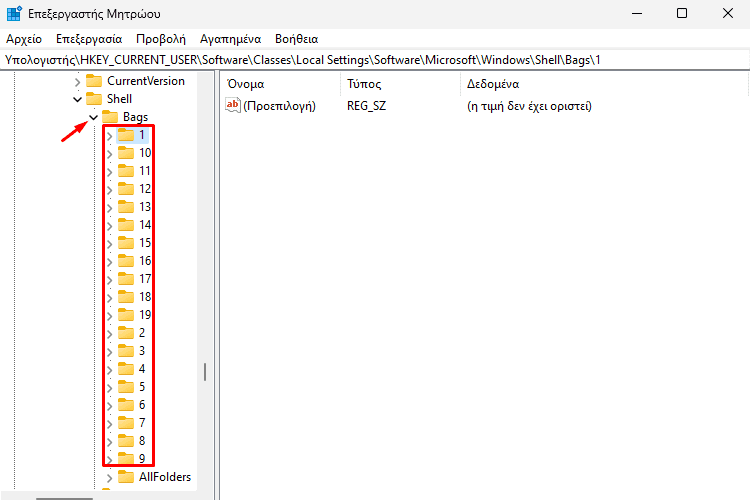This screenshot has height=500, width=750.
Task: Click folder icon of key 18
Action: click(x=126, y=297)
